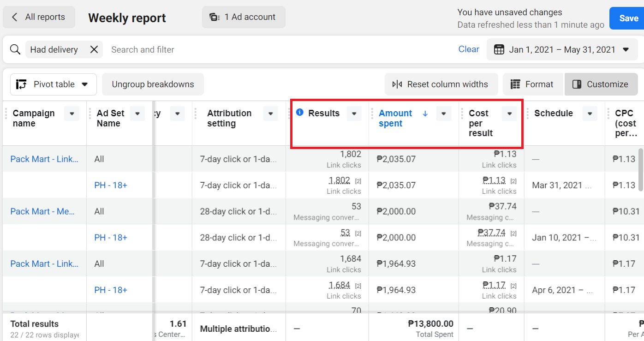Sort by the Amount spent header

click(x=395, y=118)
